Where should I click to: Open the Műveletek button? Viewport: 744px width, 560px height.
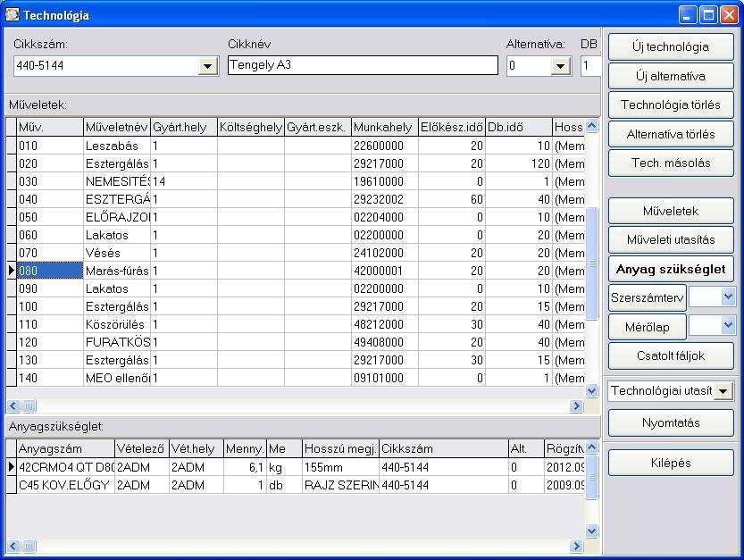tap(671, 211)
